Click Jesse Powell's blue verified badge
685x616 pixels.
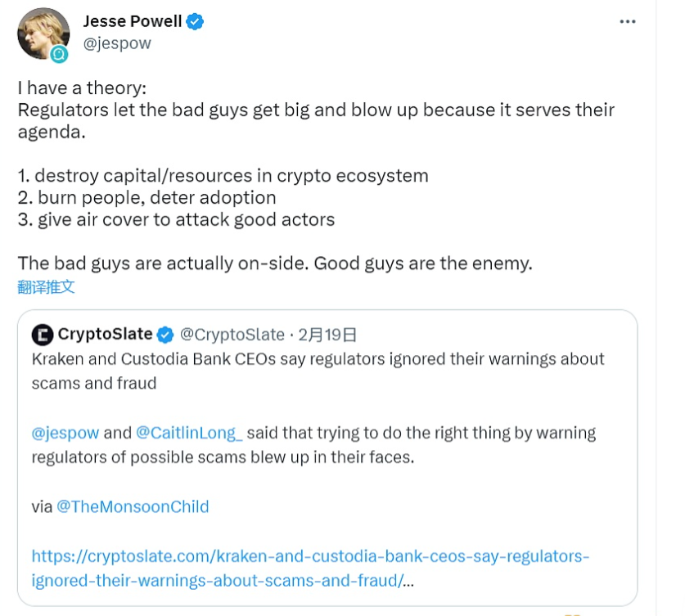(195, 22)
